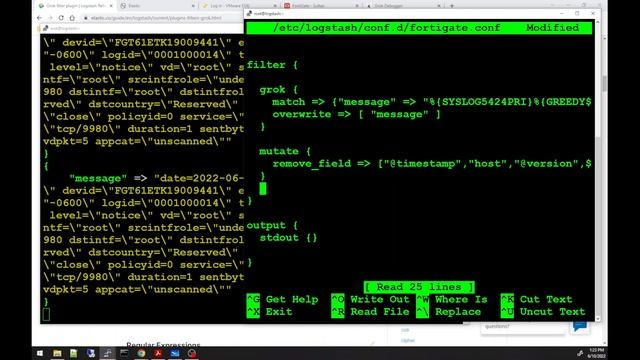Screen dimensions: 640x360
Task: Click PuTTY icon in nano window title bar
Action: point(249,13)
